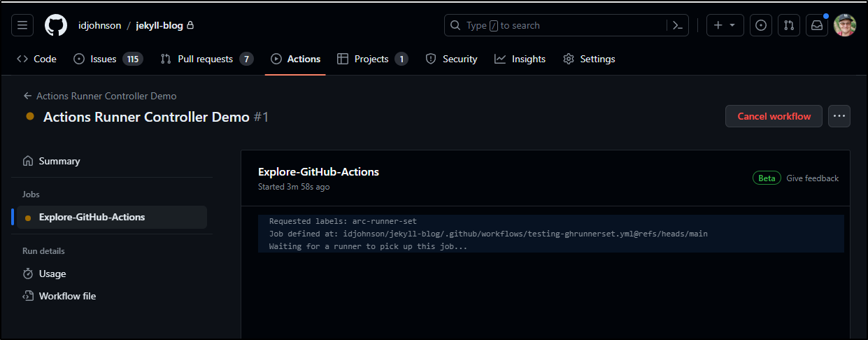Open the hamburger navigation menu
The height and width of the screenshot is (340, 868).
[x=22, y=25]
